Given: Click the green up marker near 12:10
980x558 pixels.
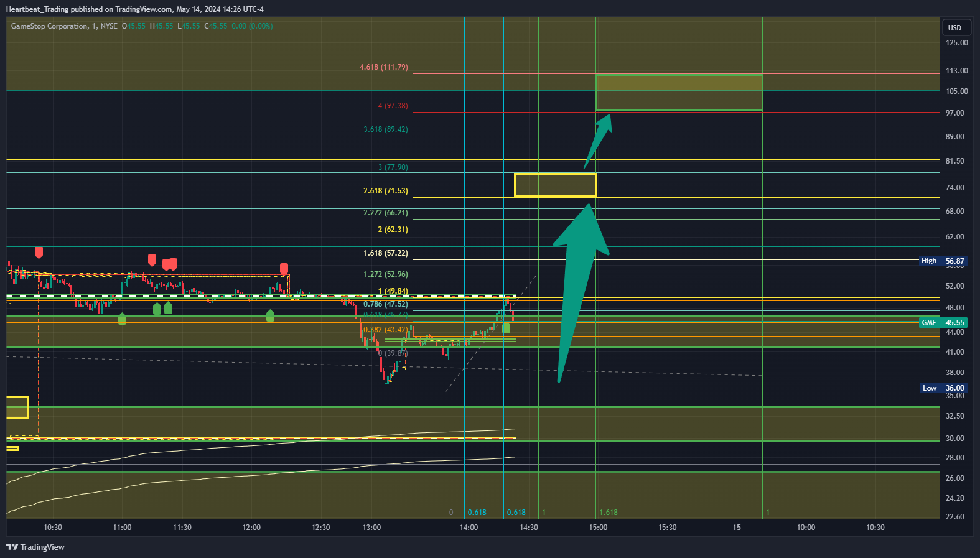Looking at the screenshot, I should pos(270,315).
